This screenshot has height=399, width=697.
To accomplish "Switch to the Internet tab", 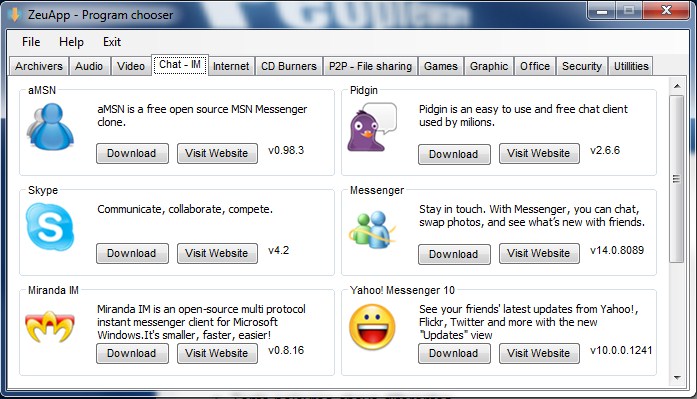I will [x=231, y=66].
